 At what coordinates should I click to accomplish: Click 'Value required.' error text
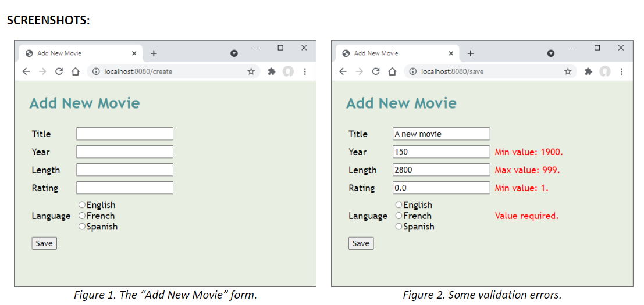tap(526, 216)
